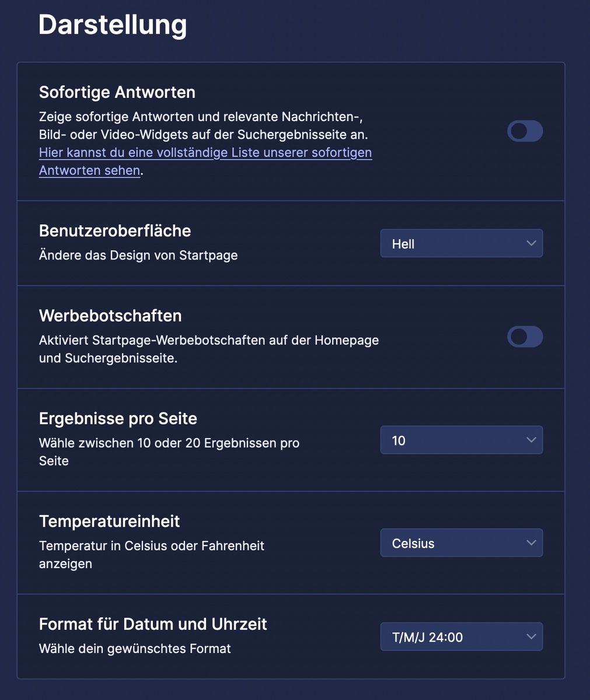
Task: Expand the Temperatureinheit Celsius dropdown
Action: click(x=461, y=543)
